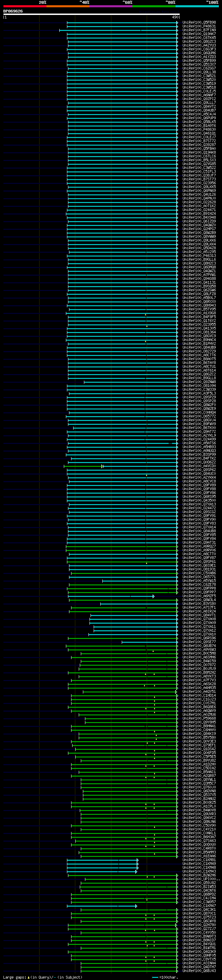Click the green alignment bar for A9RQ27
The width and height of the screenshot is (222, 980).
[x=121, y=546]
